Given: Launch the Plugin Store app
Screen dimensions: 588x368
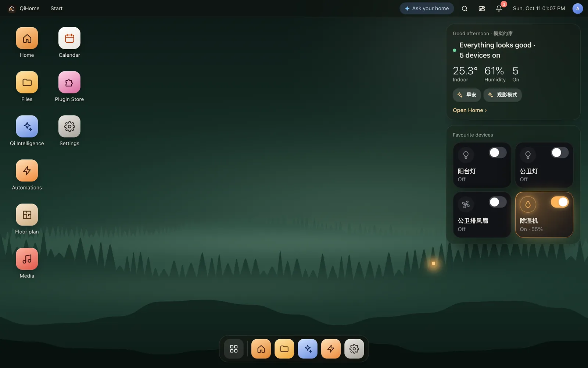Looking at the screenshot, I should tap(69, 82).
